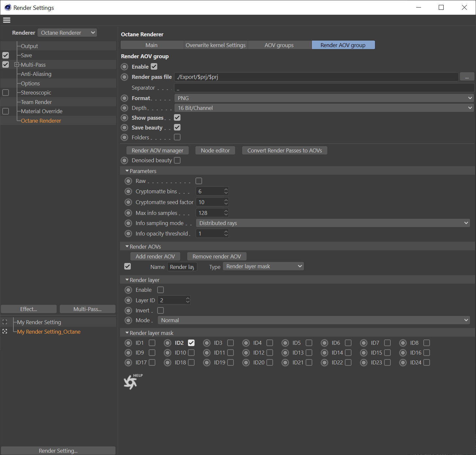Click animation dot beside Save beauty

pos(125,128)
